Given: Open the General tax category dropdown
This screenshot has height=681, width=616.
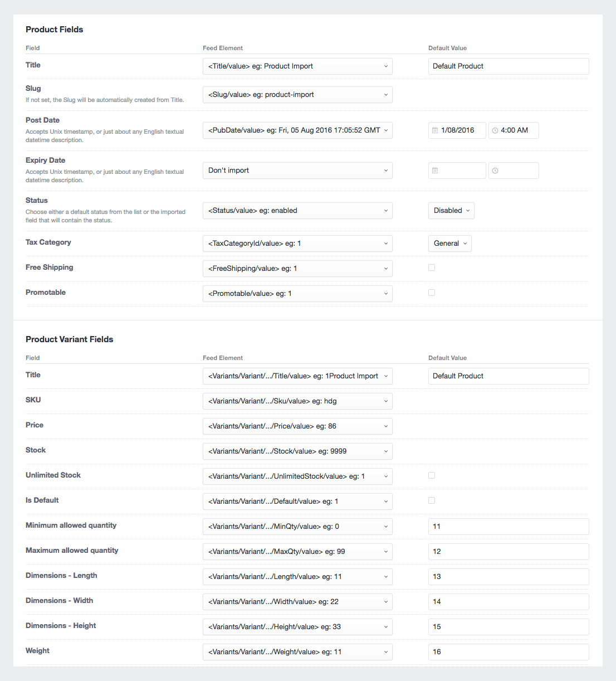Looking at the screenshot, I should 449,244.
